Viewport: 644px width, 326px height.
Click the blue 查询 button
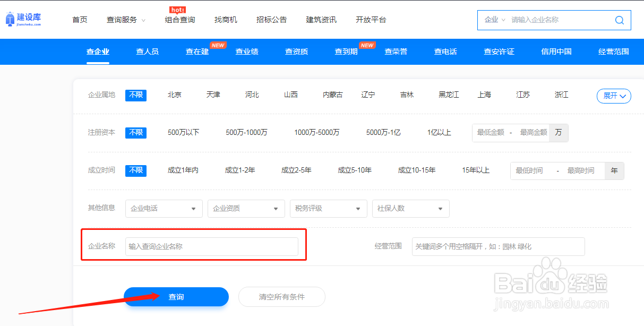[x=176, y=297]
